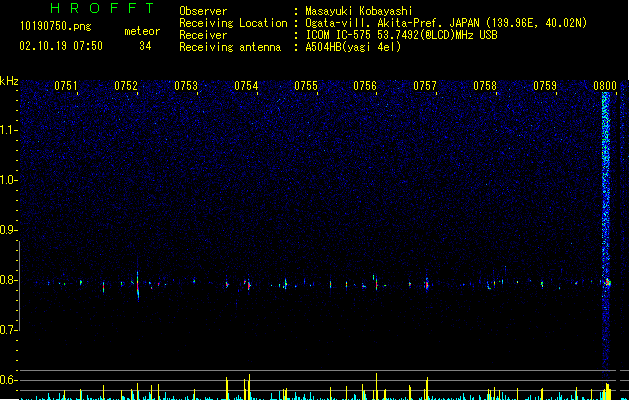Click the meteor label

click(x=142, y=31)
